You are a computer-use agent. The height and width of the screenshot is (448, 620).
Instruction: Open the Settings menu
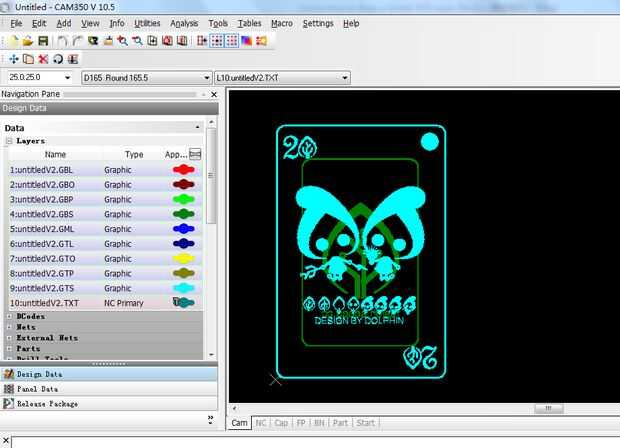[318, 24]
